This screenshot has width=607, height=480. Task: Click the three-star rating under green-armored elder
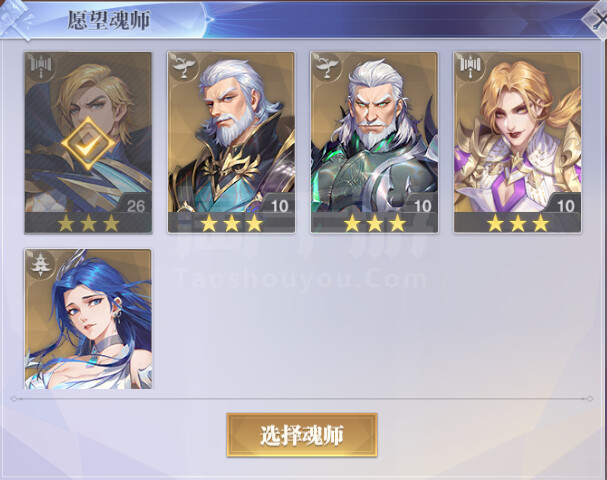[x=375, y=223]
